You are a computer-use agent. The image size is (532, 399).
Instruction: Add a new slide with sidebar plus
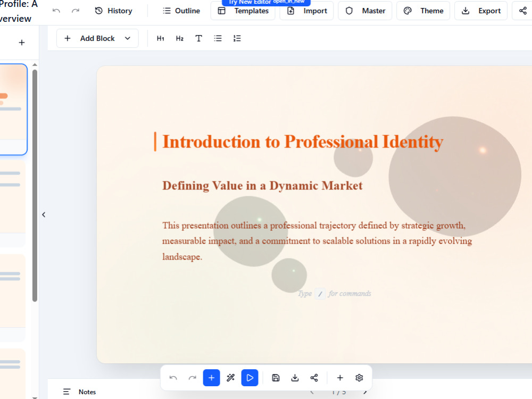pos(22,43)
